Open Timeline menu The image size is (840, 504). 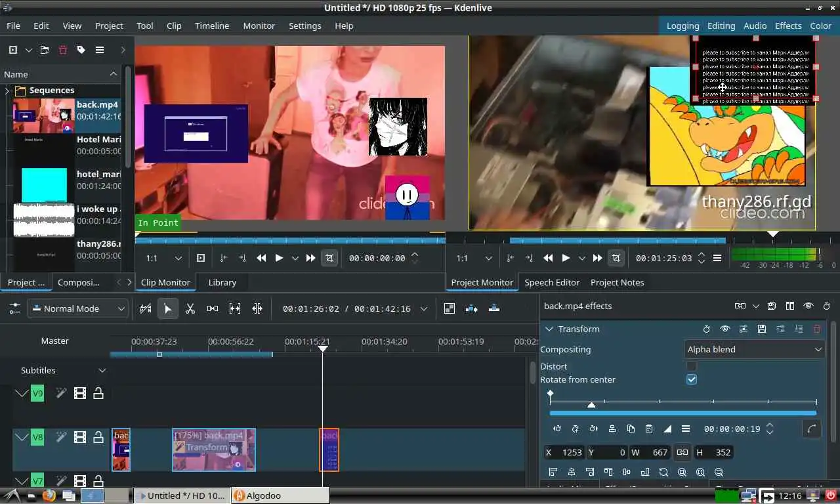[x=212, y=26]
